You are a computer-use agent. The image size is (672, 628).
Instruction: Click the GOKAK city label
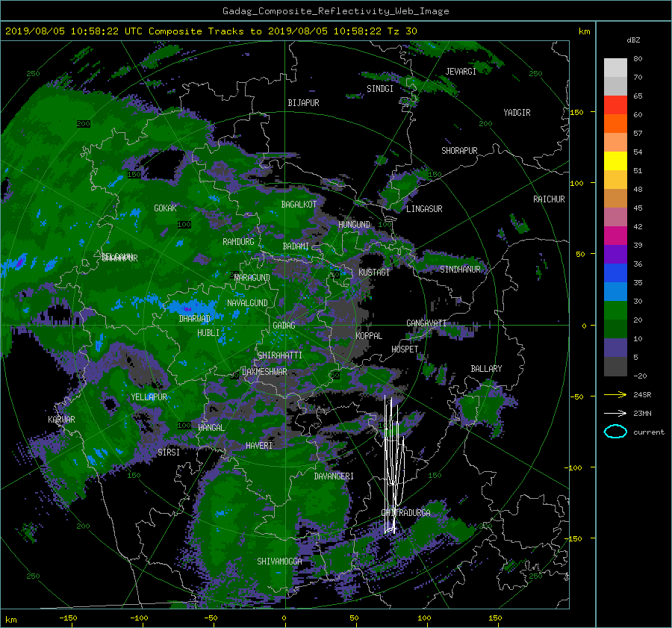coord(165,208)
